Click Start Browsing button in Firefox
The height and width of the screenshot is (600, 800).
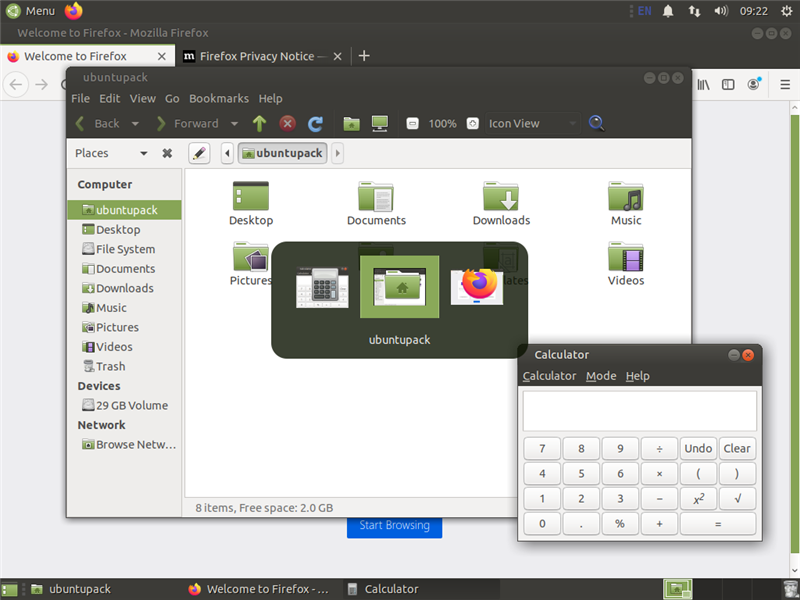coord(394,526)
